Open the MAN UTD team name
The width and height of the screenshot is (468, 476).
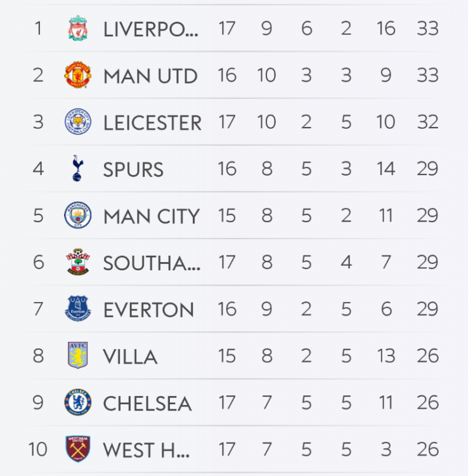pos(150,76)
